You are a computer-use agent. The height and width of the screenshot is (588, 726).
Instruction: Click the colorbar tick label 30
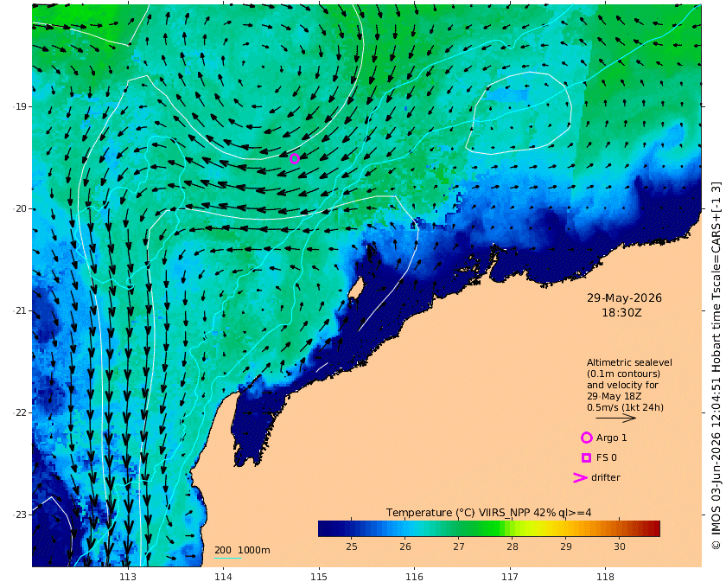(620, 546)
